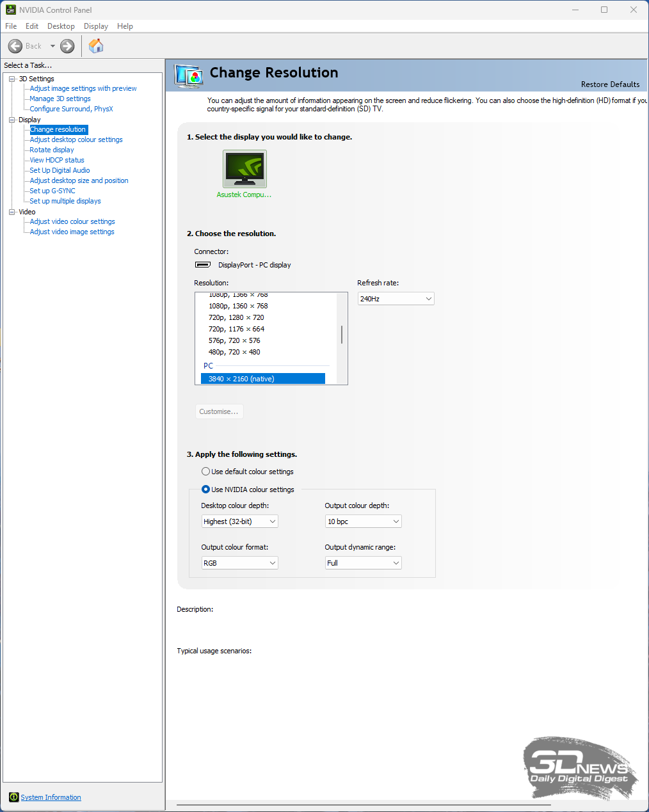
Task: Open Configure Surround, PhysX
Action: (71, 109)
